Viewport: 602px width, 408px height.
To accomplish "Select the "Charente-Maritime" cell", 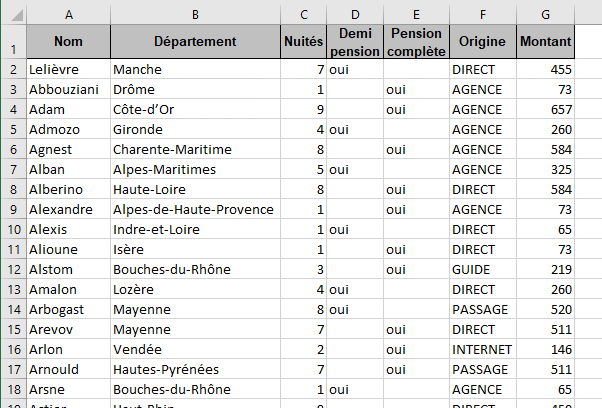I will click(195, 149).
